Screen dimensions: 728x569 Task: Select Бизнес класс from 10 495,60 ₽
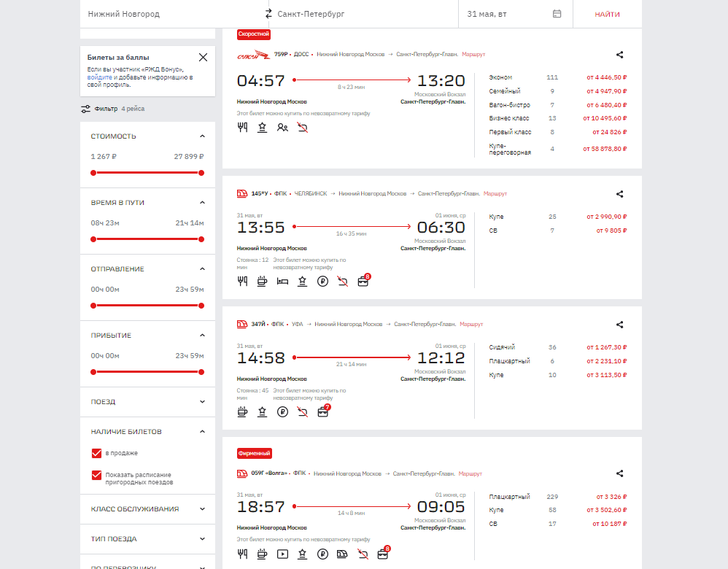point(557,118)
